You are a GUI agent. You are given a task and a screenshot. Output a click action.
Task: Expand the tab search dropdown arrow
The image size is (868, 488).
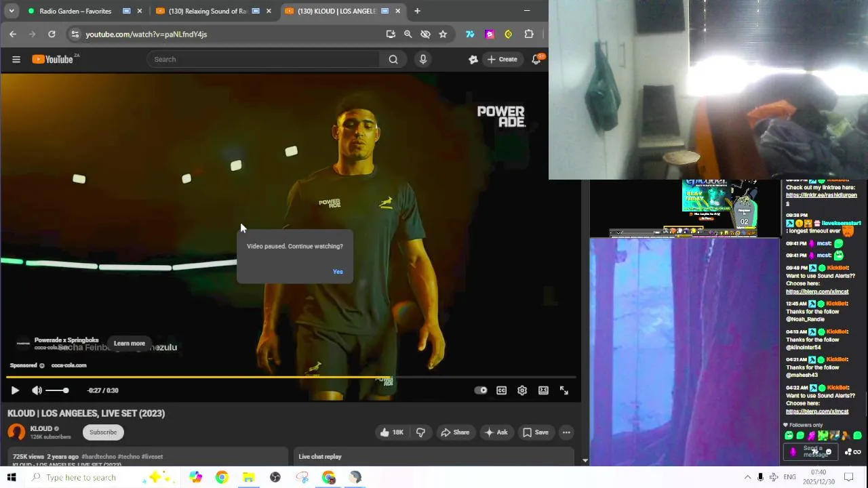click(11, 11)
